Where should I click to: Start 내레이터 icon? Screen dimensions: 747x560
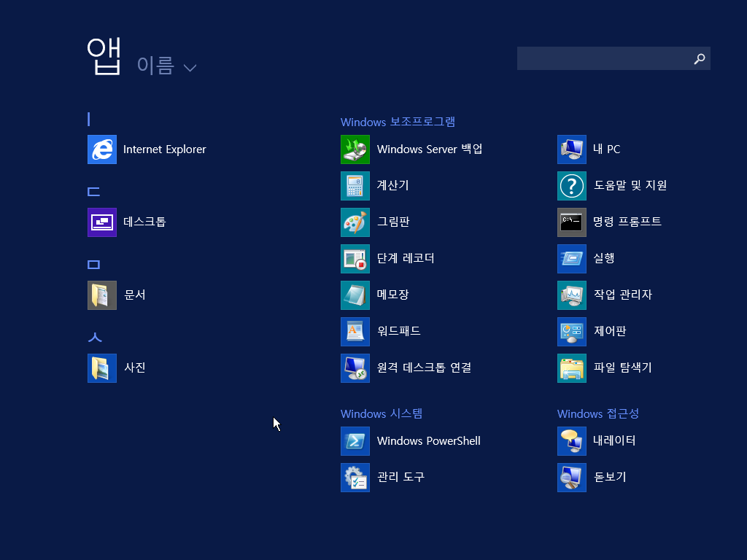[572, 441]
